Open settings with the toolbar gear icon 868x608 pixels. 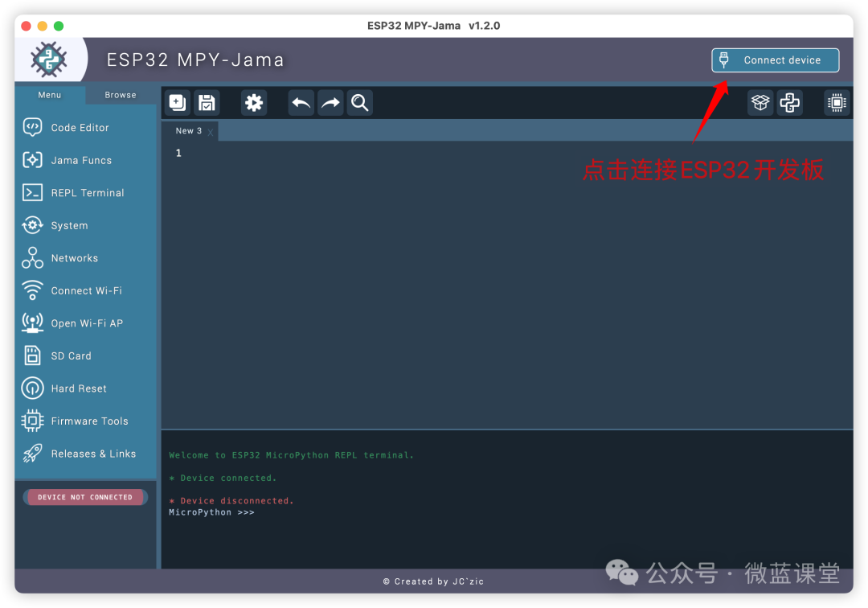(x=254, y=102)
